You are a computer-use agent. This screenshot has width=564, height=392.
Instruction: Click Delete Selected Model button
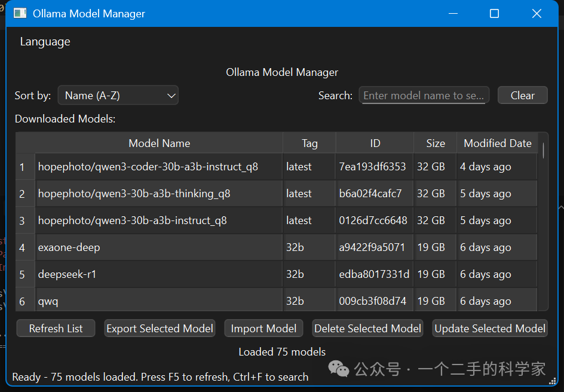click(367, 328)
